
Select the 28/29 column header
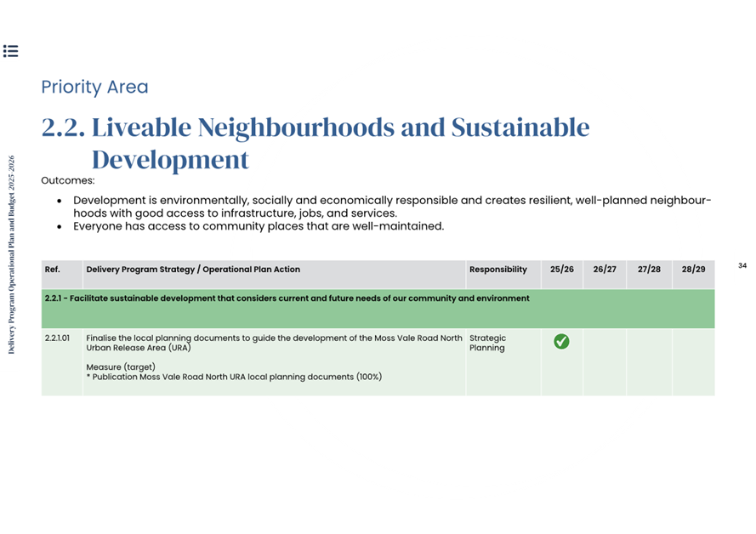click(693, 270)
